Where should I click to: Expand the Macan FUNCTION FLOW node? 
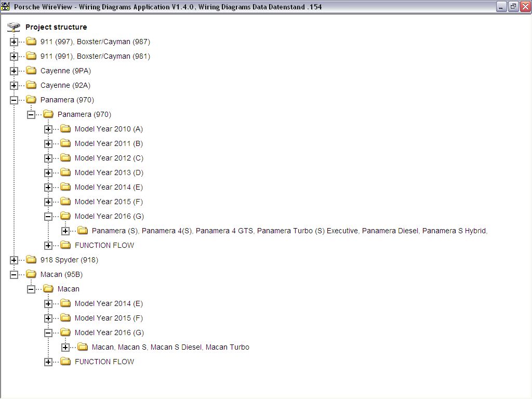(x=48, y=362)
